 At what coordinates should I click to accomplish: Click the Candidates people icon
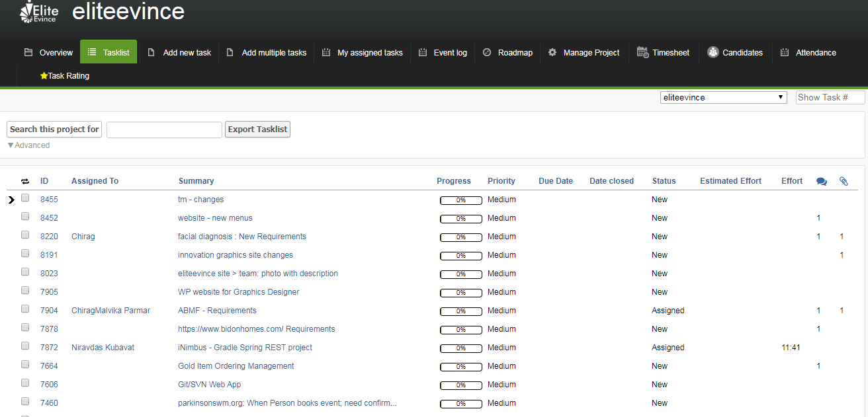[x=713, y=52]
